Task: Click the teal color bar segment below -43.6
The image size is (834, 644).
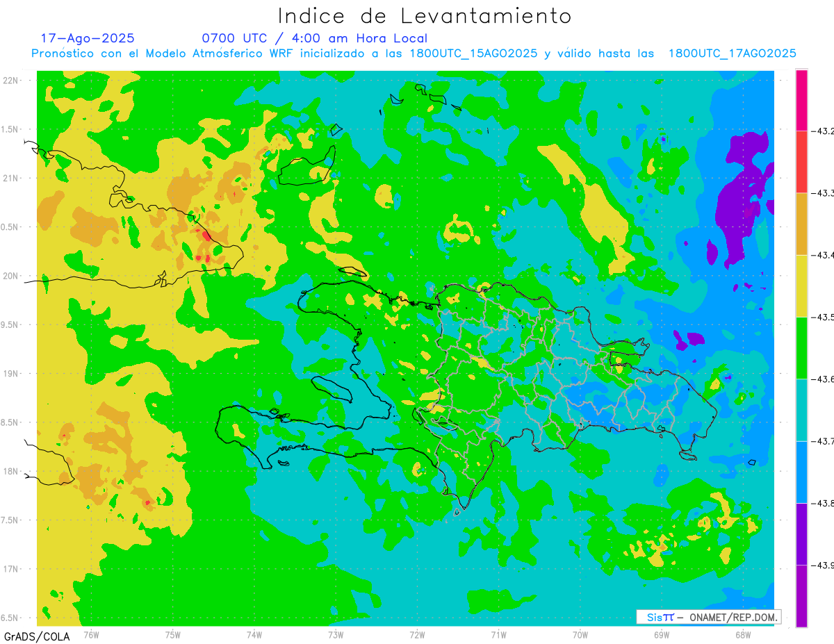Action: [801, 410]
